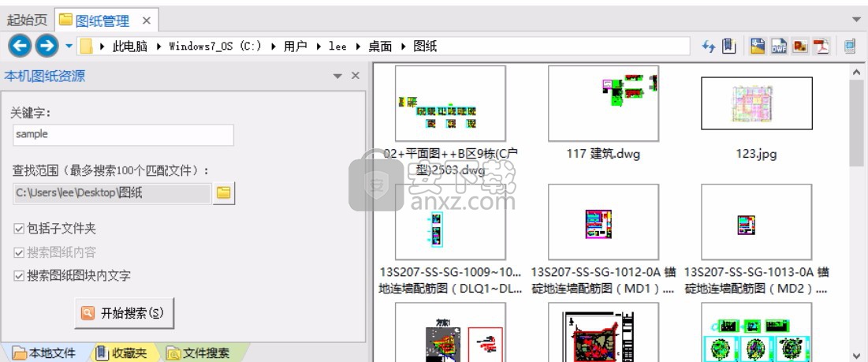Select the 02+平面图++B区9栋 drawing thumbnail
The height and width of the screenshot is (362, 868).
[450, 103]
